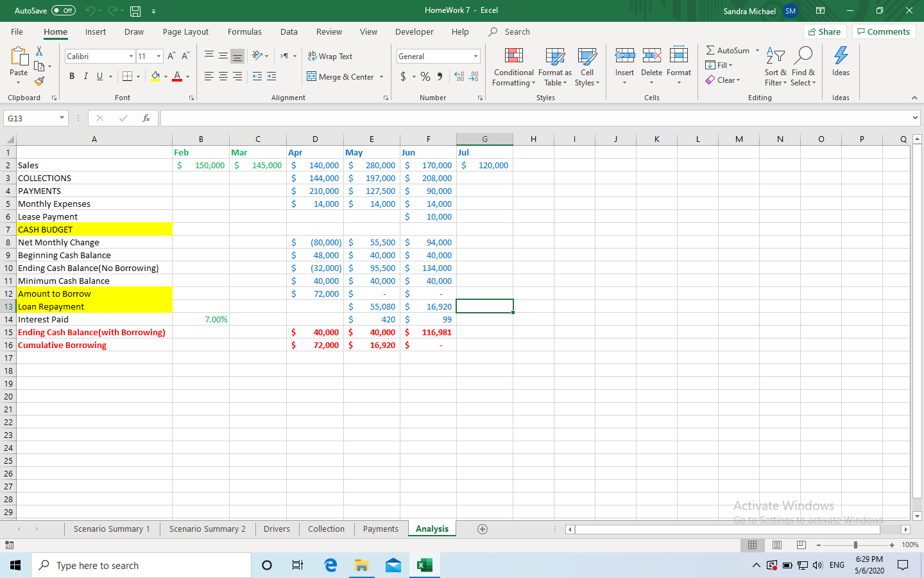Expand the Name Box dropdown

[x=62, y=118]
